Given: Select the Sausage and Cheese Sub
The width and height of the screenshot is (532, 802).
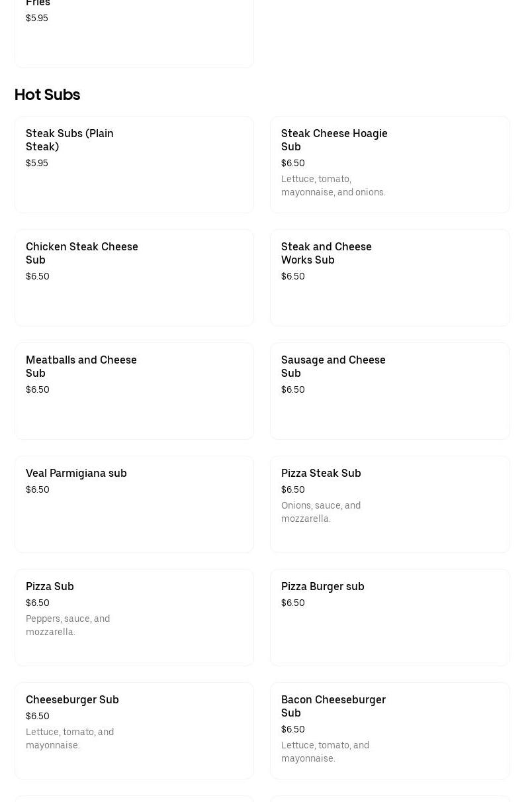Looking at the screenshot, I should pyautogui.click(x=390, y=391).
